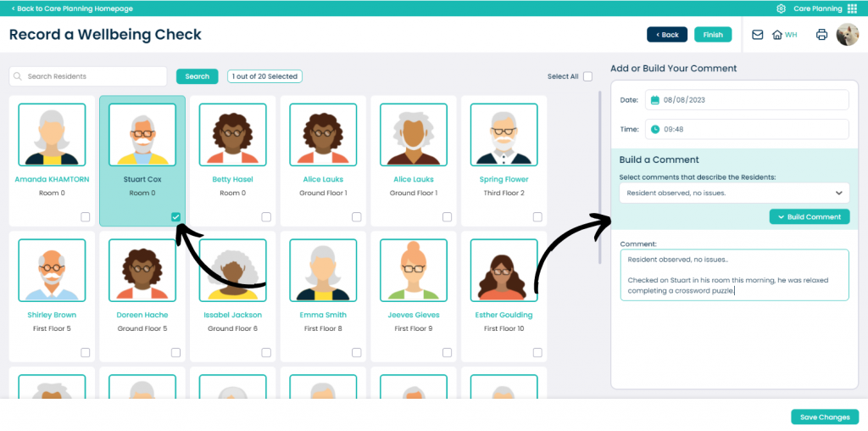Select Stuart Cox's avatar picture

142,135
